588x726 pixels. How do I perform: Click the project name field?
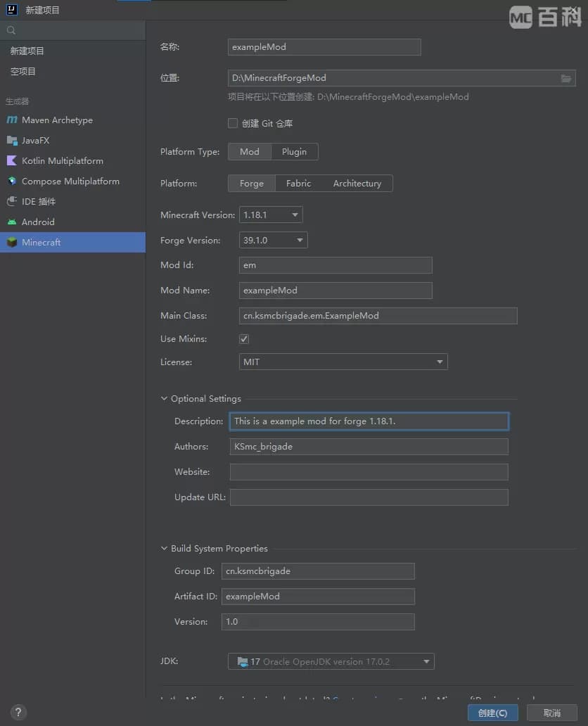click(x=324, y=47)
